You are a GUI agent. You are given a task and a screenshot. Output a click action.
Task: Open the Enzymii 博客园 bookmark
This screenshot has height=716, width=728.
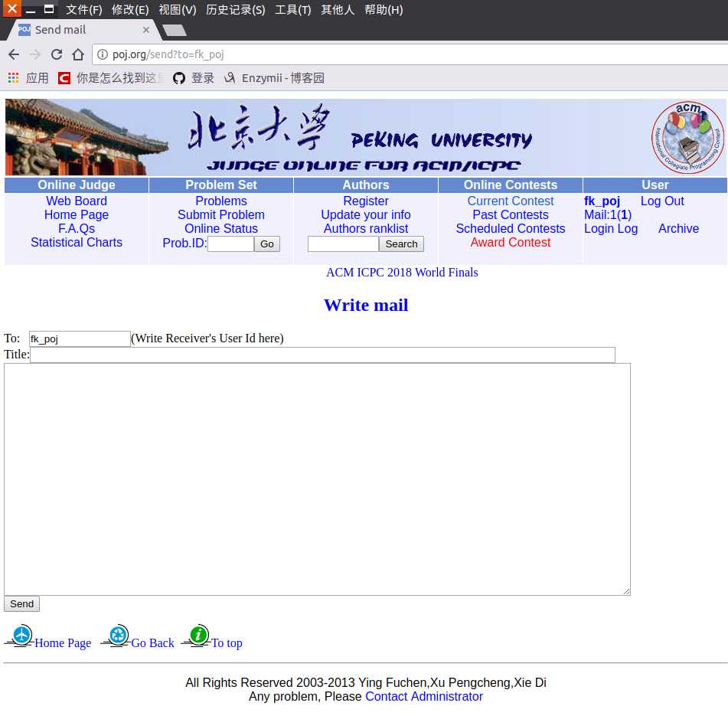(274, 78)
